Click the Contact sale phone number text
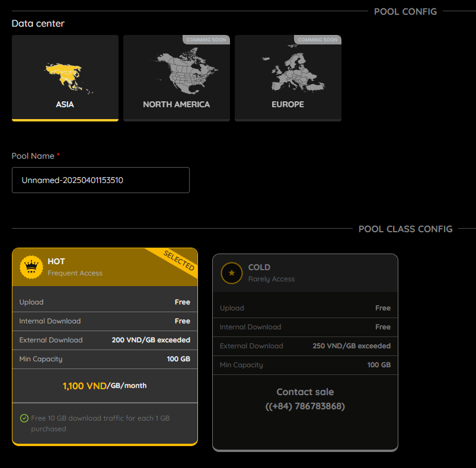This screenshot has height=468, width=476. pos(305,406)
